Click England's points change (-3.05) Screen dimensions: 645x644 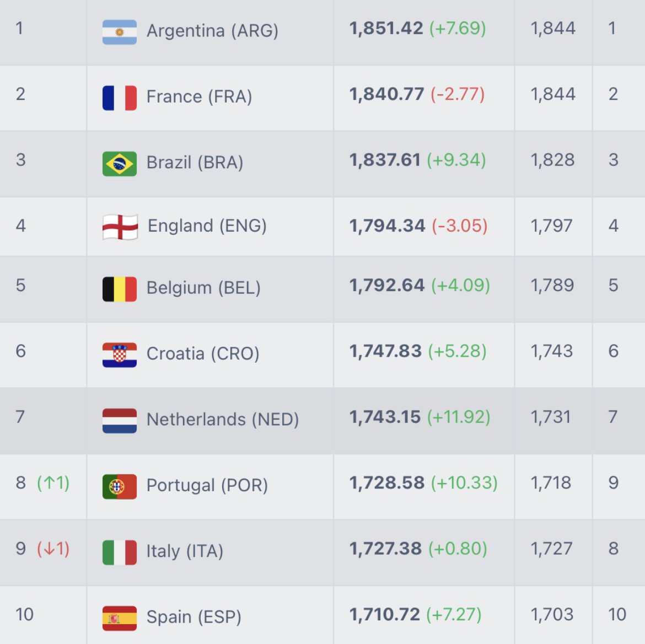click(459, 226)
